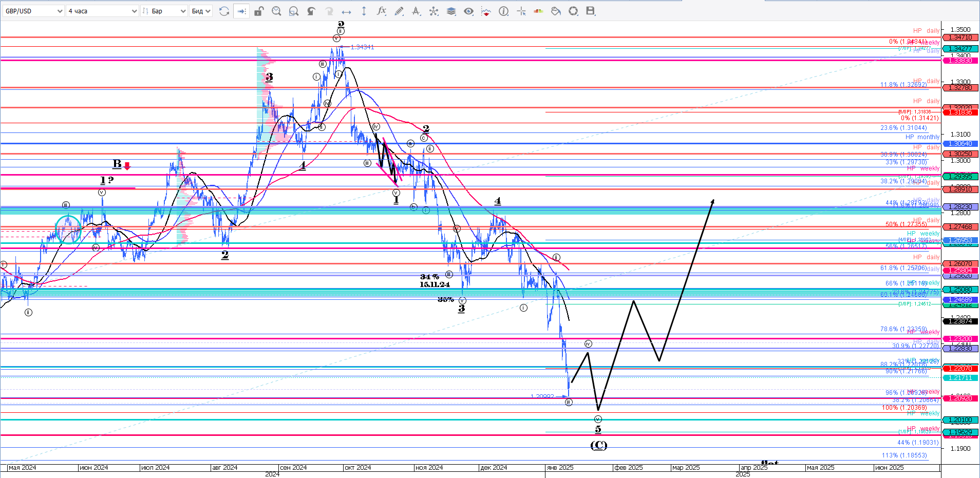
Task: Click the 1.28230 lavender price label
Action: [x=960, y=207]
